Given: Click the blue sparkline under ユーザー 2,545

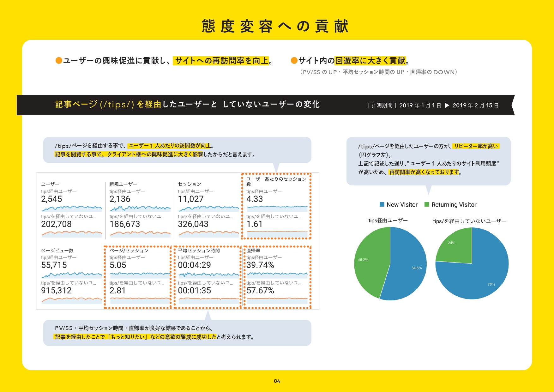Looking at the screenshot, I should [71, 208].
